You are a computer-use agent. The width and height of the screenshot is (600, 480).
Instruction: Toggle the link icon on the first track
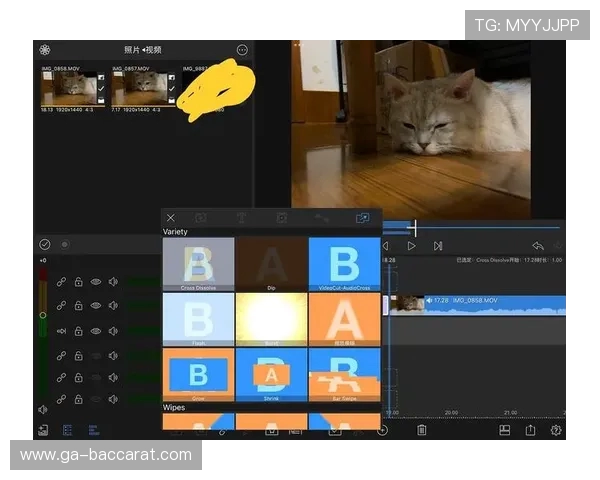(61, 283)
